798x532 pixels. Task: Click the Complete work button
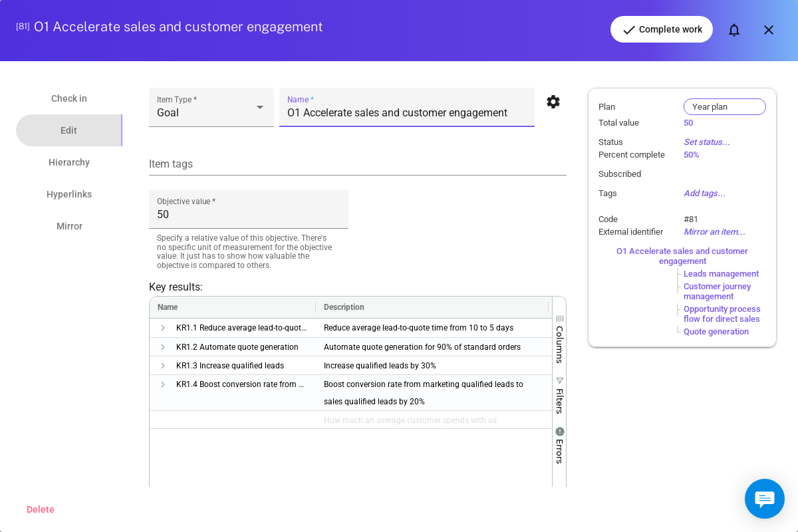coord(662,29)
